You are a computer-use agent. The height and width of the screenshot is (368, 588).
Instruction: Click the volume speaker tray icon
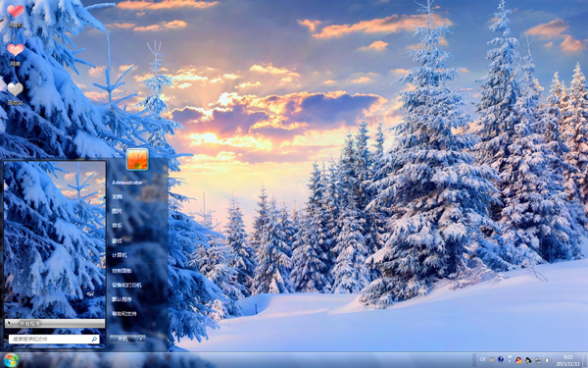548,360
